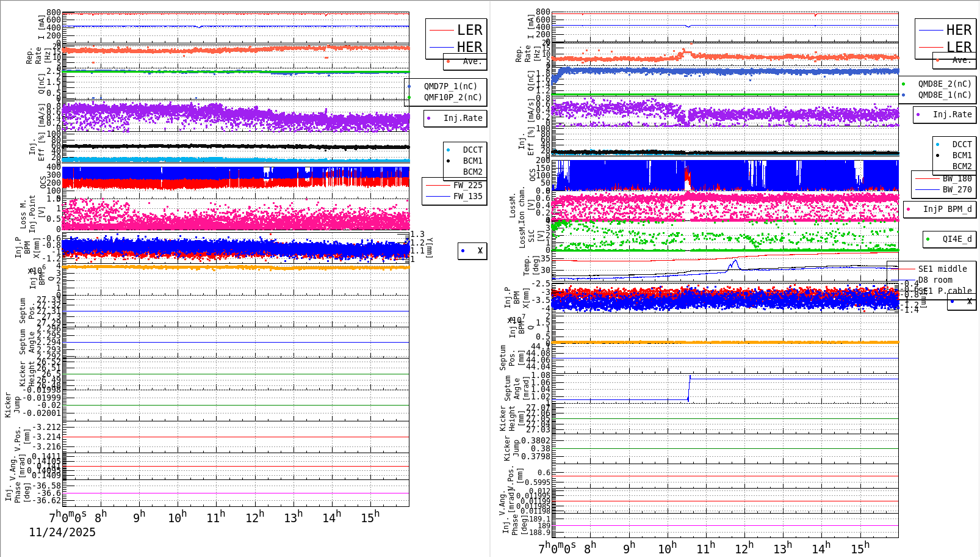Click the 11/24/2025 date label
This screenshot has width=980, height=557.
point(62,532)
